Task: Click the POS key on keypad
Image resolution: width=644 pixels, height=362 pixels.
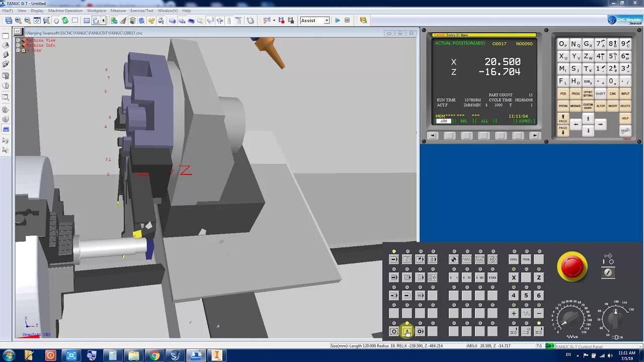Action: point(562,94)
